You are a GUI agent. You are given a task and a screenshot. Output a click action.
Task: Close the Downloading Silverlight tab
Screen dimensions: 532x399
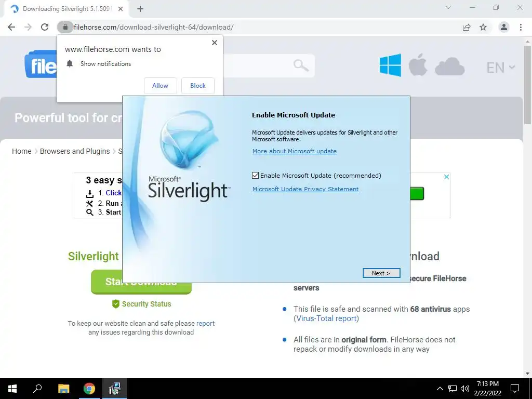pyautogui.click(x=121, y=9)
